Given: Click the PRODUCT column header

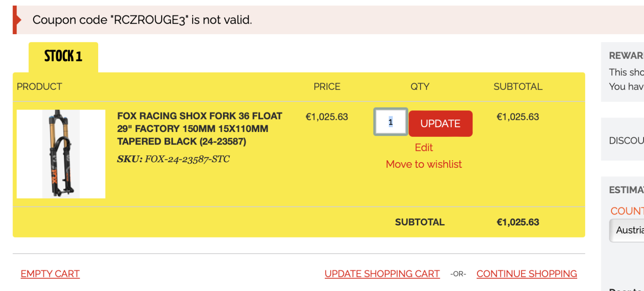Looking at the screenshot, I should (39, 87).
